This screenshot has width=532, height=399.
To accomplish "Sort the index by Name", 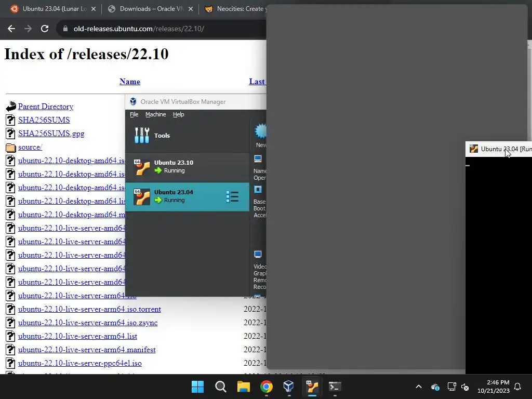I will click(x=129, y=82).
